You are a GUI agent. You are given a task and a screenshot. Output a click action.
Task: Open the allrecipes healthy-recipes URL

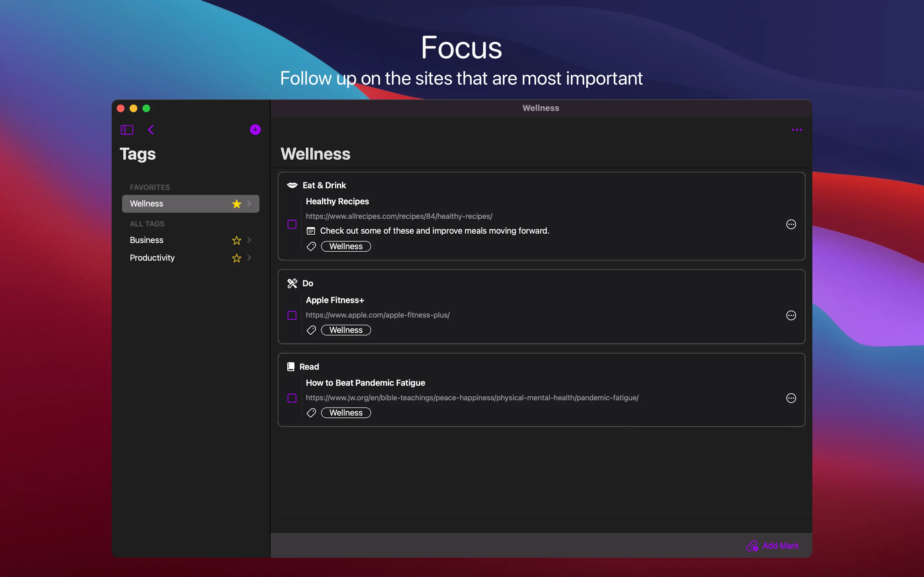point(398,216)
